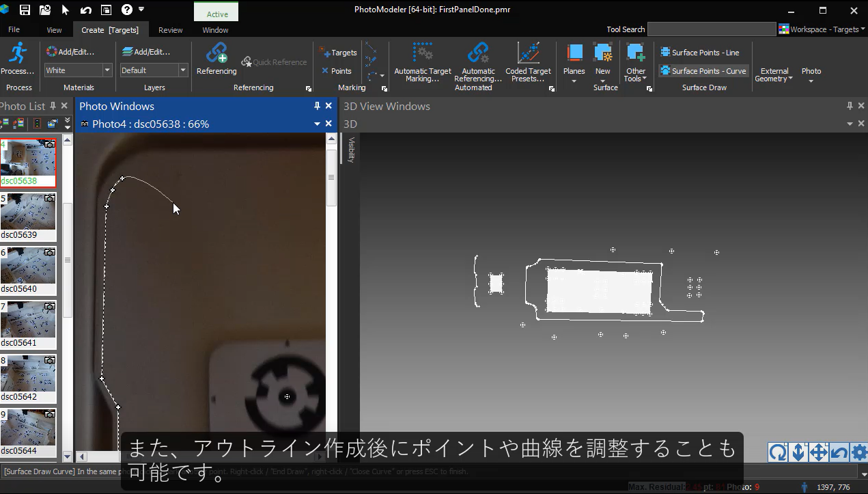Close the Photo4 dsc05638 photo tab
Viewport: 868px width, 494px height.
pos(328,124)
